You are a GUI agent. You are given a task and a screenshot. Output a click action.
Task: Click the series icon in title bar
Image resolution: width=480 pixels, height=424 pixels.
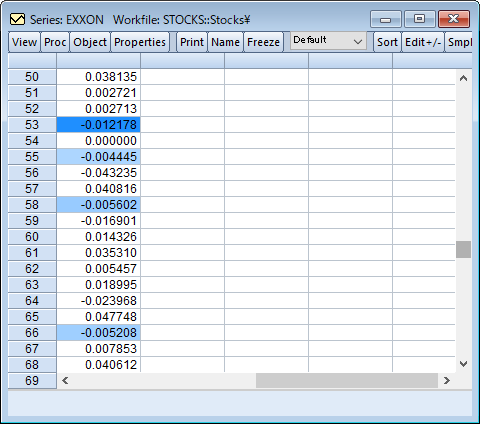pos(17,20)
